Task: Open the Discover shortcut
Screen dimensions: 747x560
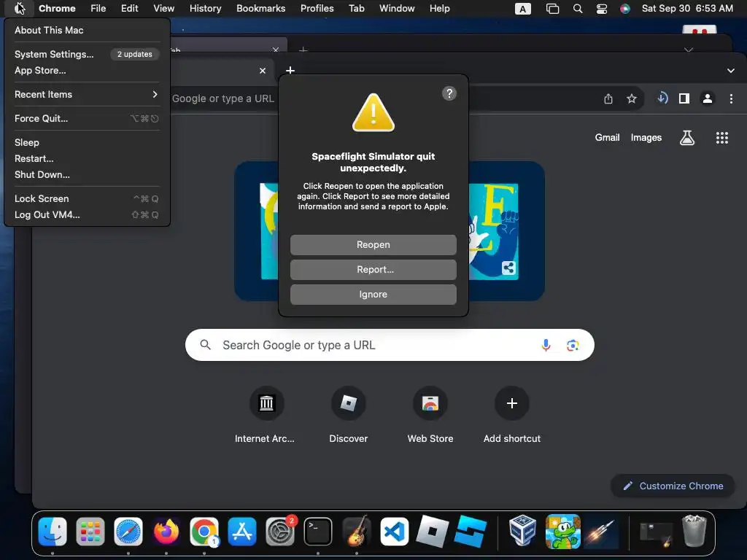Action: pyautogui.click(x=348, y=415)
